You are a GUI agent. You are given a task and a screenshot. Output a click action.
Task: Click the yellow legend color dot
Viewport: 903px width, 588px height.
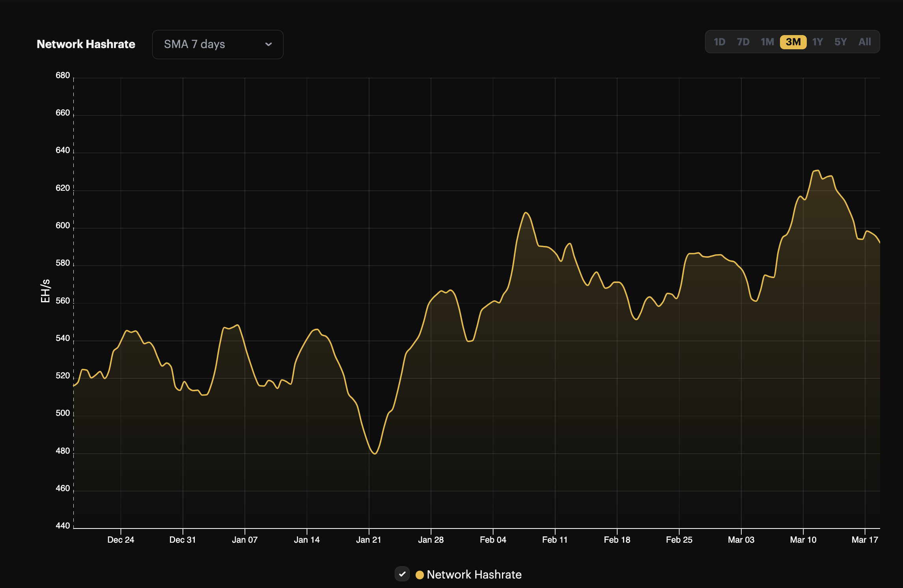pyautogui.click(x=420, y=575)
